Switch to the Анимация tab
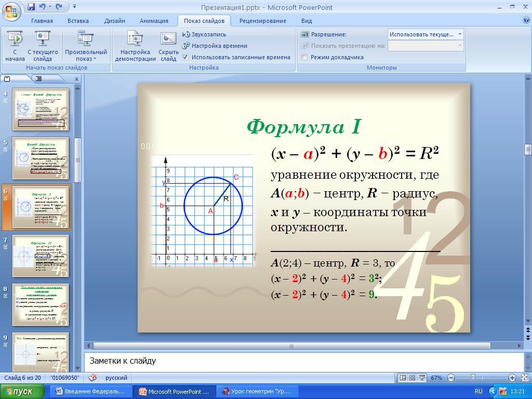Image resolution: width=532 pixels, height=399 pixels. point(154,21)
